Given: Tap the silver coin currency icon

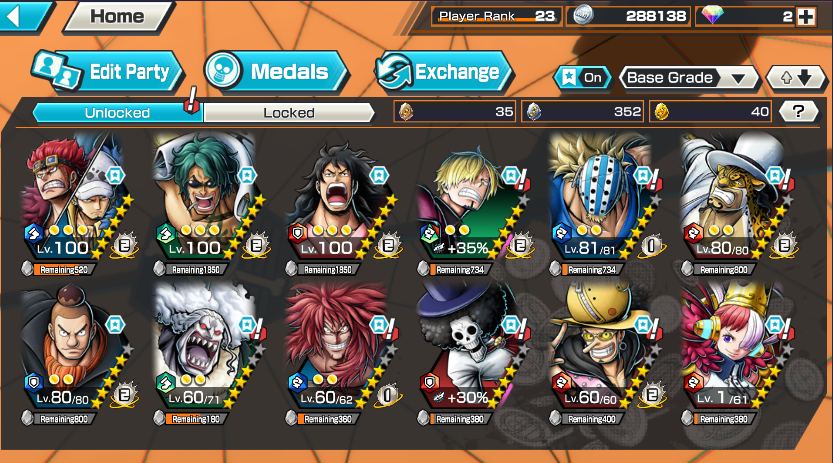Looking at the screenshot, I should (x=582, y=16).
